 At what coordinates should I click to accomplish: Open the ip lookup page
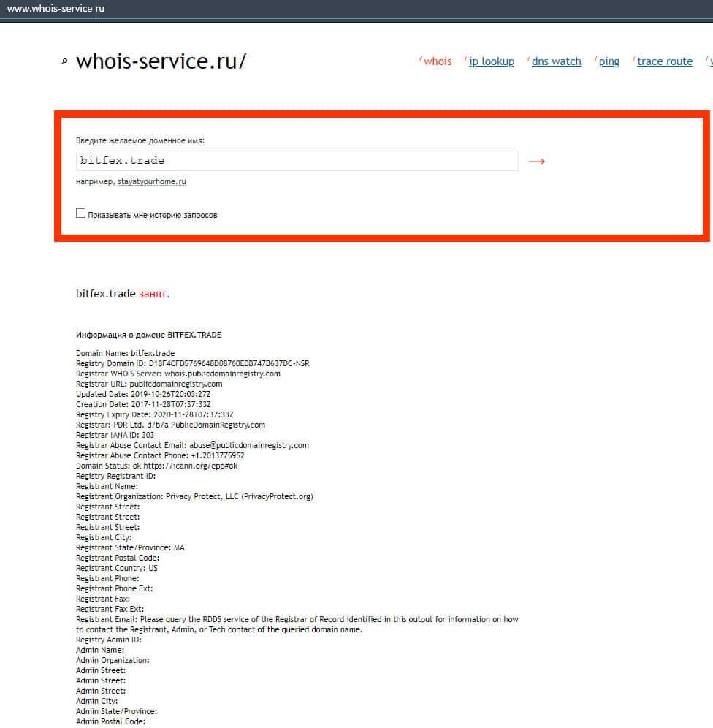tap(491, 61)
